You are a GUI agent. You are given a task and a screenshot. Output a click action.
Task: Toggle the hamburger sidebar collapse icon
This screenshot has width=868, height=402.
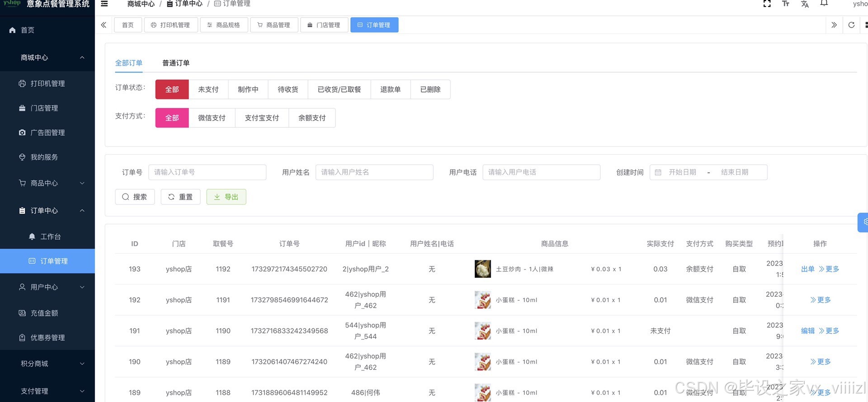coord(104,4)
